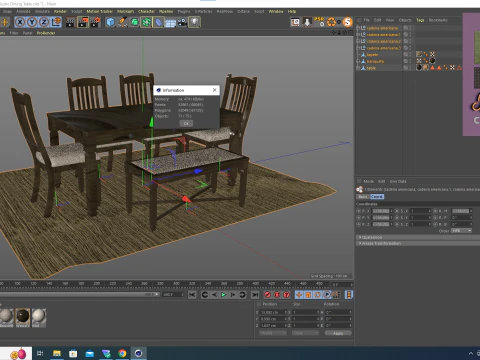Toggle layer box of table object
The width and height of the screenshot is (480, 360).
click(406, 68)
